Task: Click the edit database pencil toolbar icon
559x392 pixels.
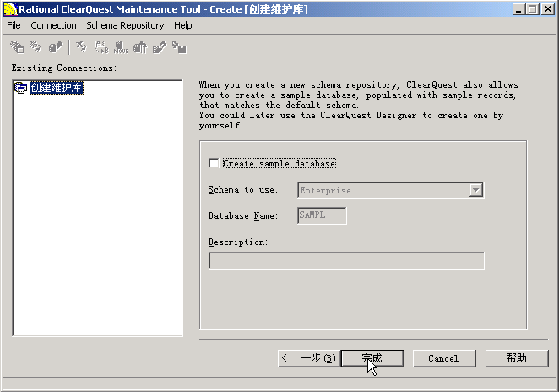Action: pos(55,47)
